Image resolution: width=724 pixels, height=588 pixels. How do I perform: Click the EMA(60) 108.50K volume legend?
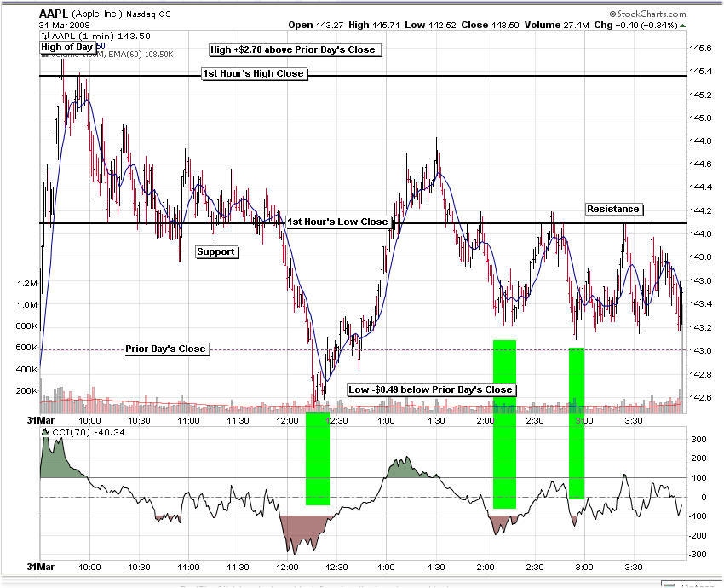click(x=141, y=55)
